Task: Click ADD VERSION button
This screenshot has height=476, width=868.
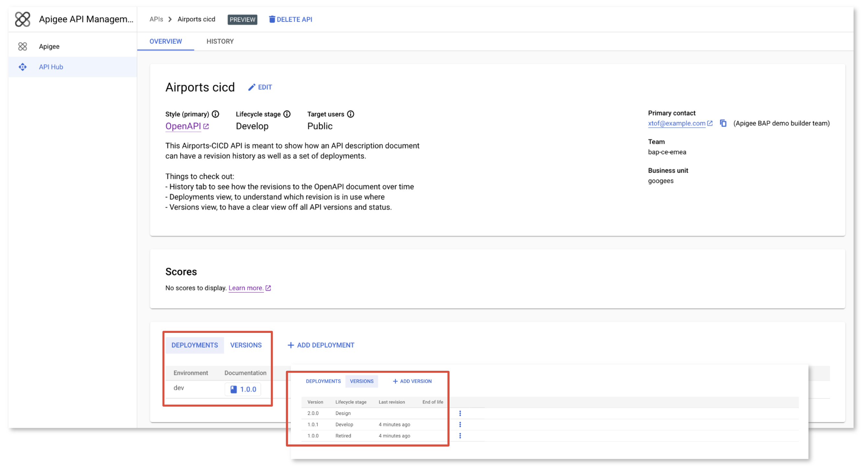Action: coord(412,381)
